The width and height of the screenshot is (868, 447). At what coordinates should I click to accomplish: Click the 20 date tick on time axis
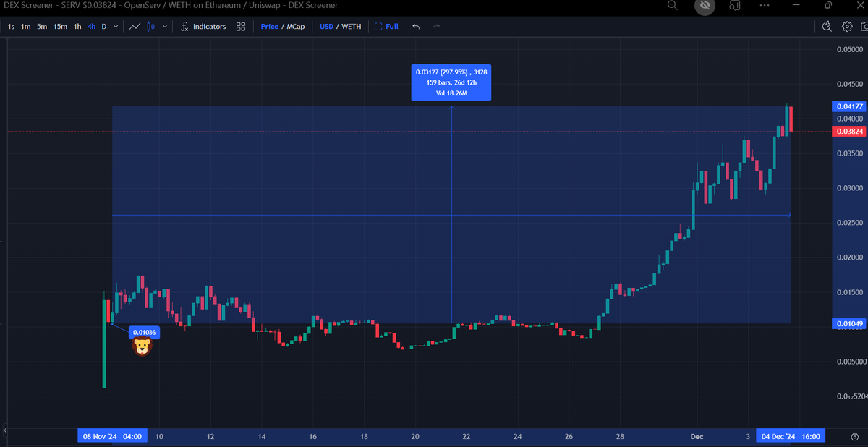415,437
